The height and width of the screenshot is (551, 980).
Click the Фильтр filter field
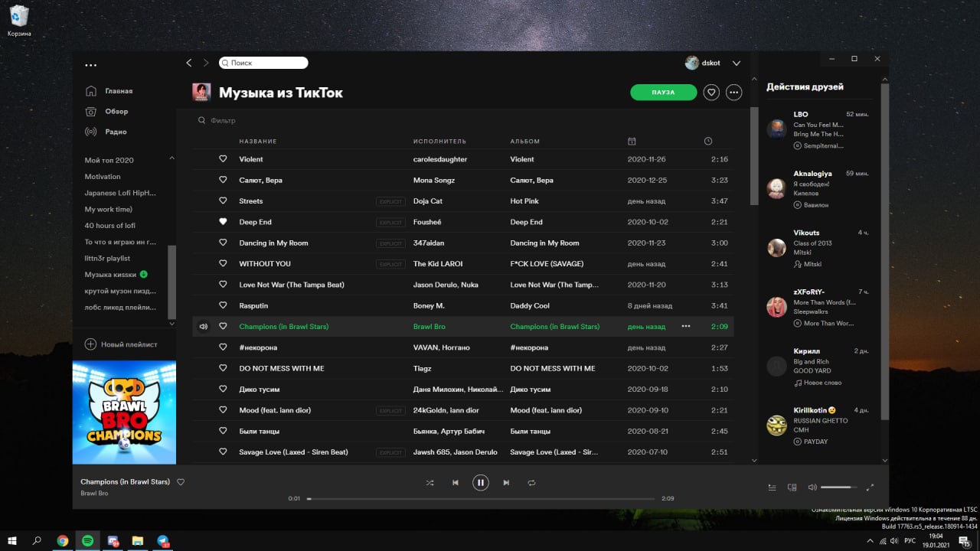click(x=223, y=120)
